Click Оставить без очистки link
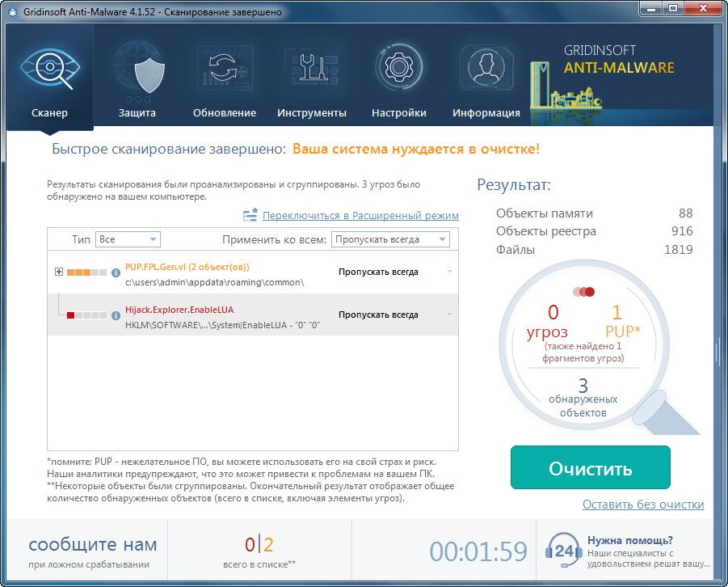 tap(643, 505)
